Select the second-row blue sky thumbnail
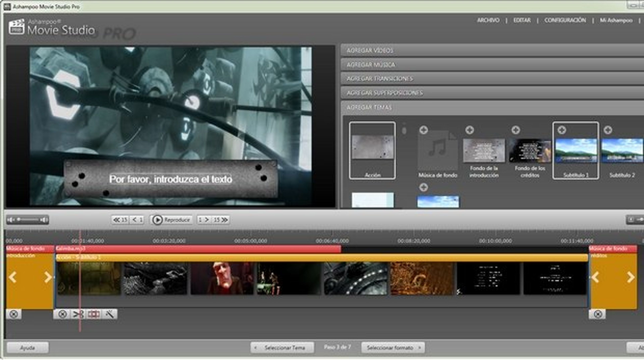The image size is (644, 360). click(438, 202)
